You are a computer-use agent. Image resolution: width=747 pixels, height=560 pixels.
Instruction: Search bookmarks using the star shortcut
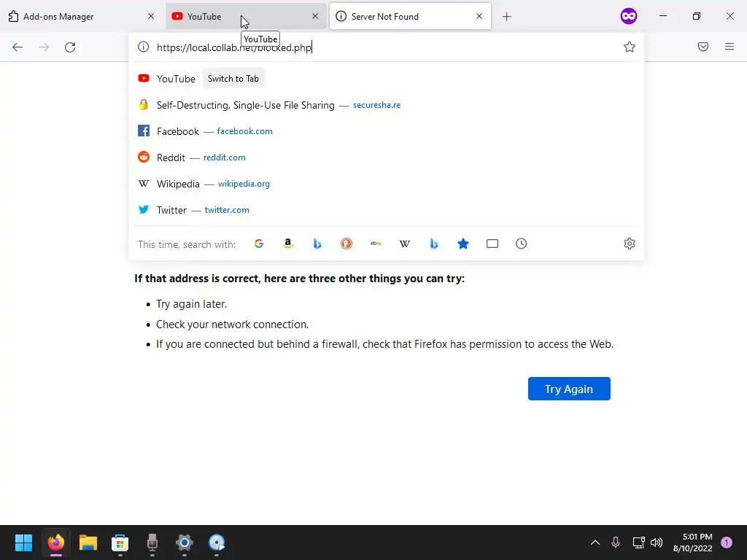click(x=463, y=244)
